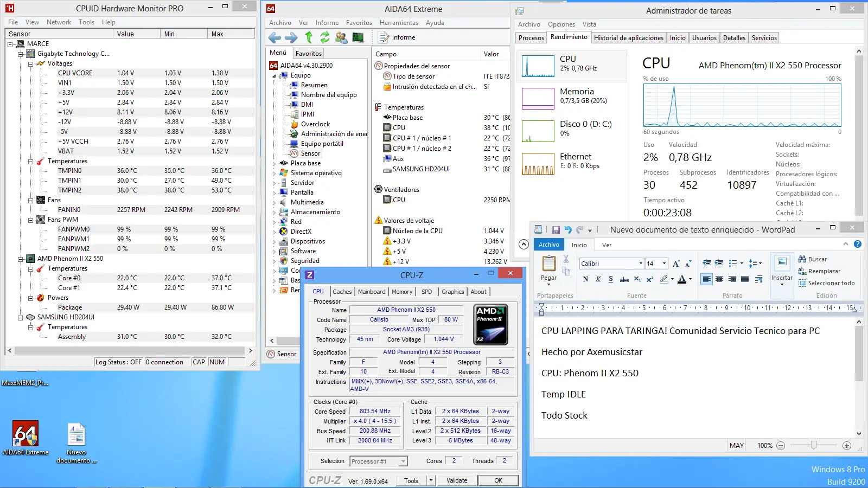Toggle align text left in WordPad
Viewport: 868px width, 488px height.
point(706,279)
